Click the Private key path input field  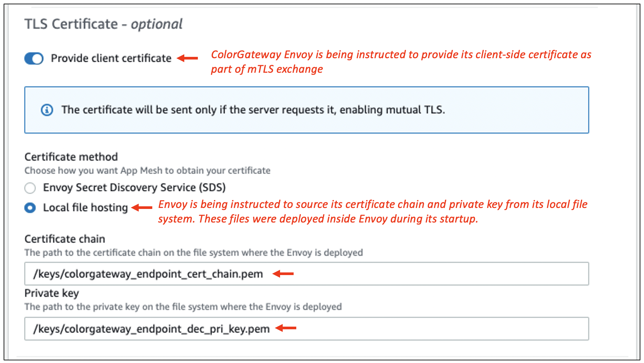point(429,329)
